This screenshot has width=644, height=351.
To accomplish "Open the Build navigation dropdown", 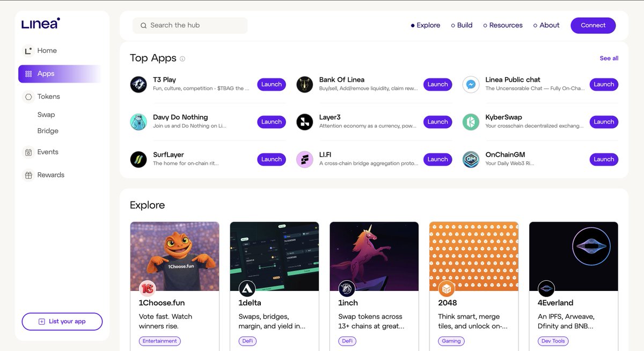I will click(461, 25).
